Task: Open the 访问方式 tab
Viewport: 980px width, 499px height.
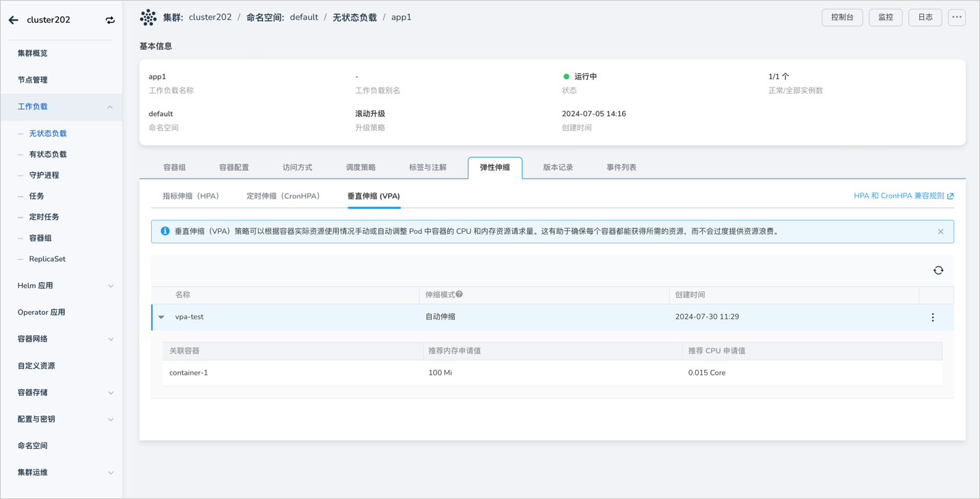Action: 298,167
